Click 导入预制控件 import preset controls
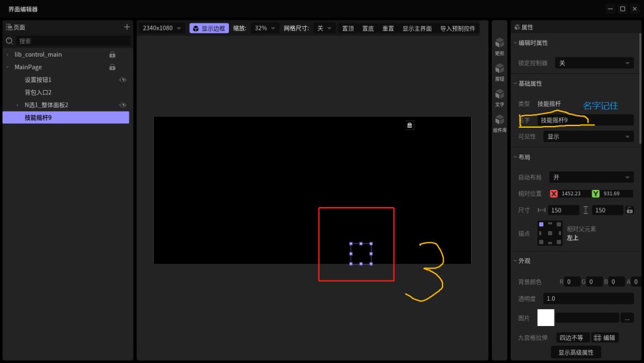Viewport: 644px width, 363px height. 457,29
